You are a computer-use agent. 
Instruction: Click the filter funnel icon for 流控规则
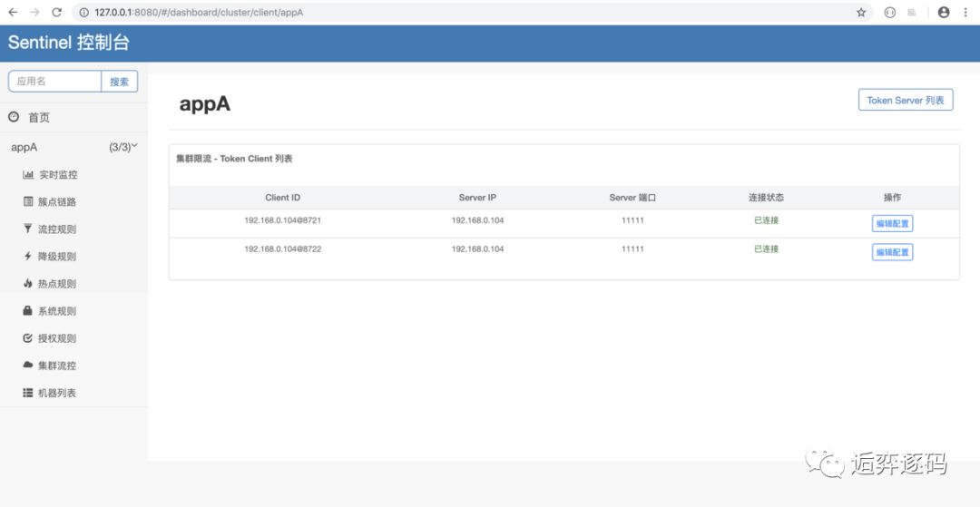click(x=27, y=229)
